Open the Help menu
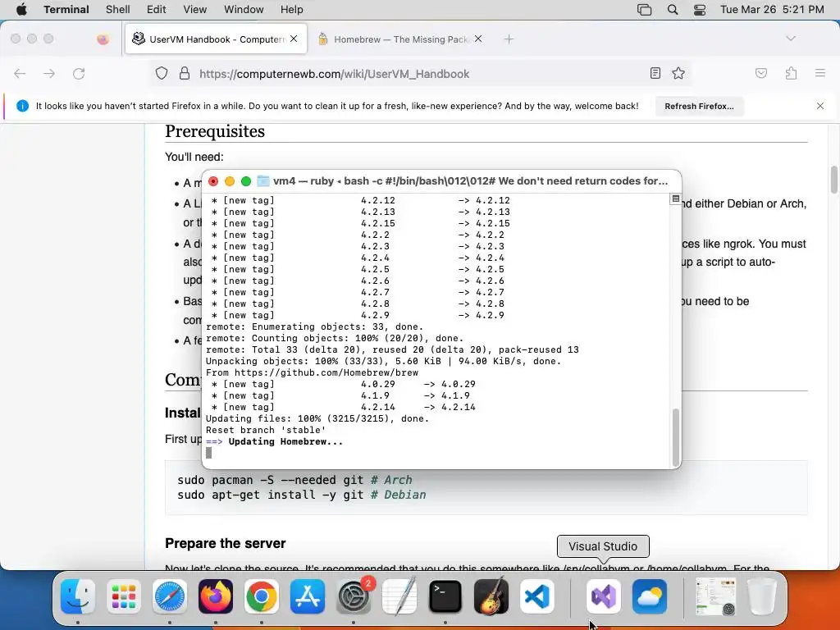Viewport: 840px width, 630px height. pos(291,10)
